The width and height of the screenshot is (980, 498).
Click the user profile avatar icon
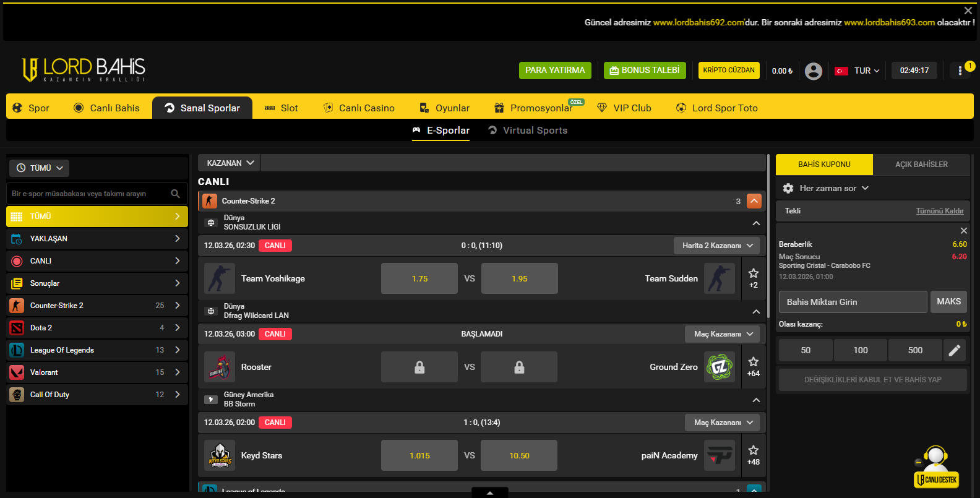[x=814, y=71]
